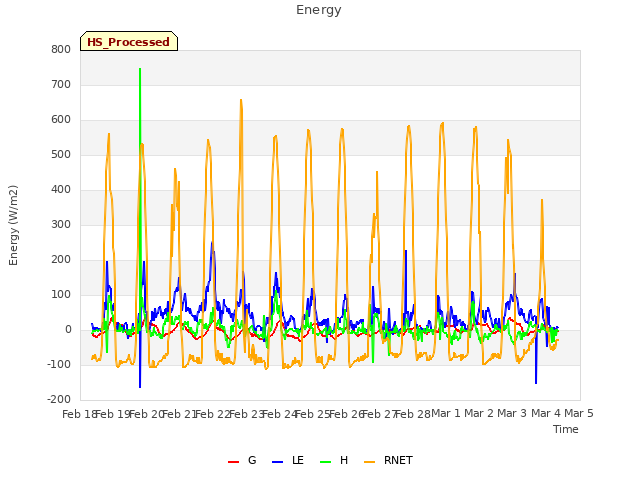This screenshot has height=480, width=640.
Task: Click the Time x-axis label
Action: (x=566, y=429)
